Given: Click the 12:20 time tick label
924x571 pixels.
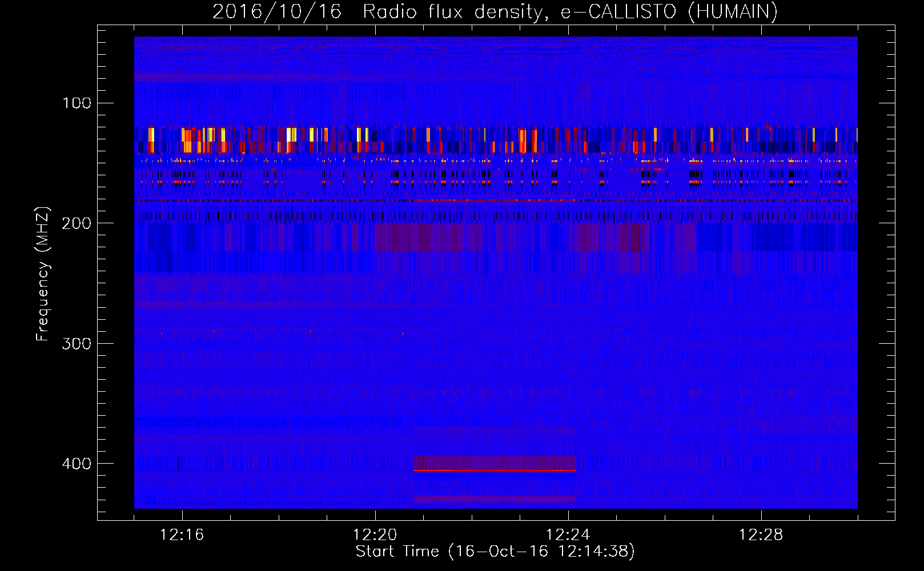Looking at the screenshot, I should pyautogui.click(x=375, y=535).
